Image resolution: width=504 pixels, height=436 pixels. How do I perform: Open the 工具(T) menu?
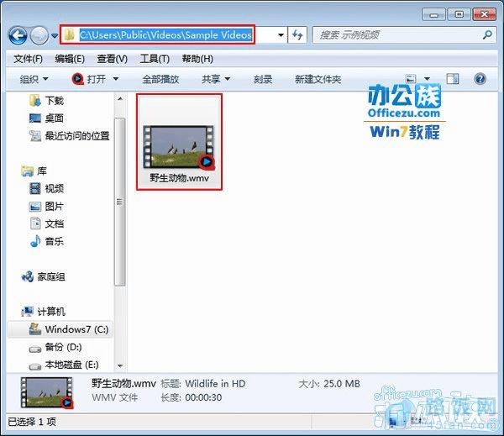click(155, 59)
